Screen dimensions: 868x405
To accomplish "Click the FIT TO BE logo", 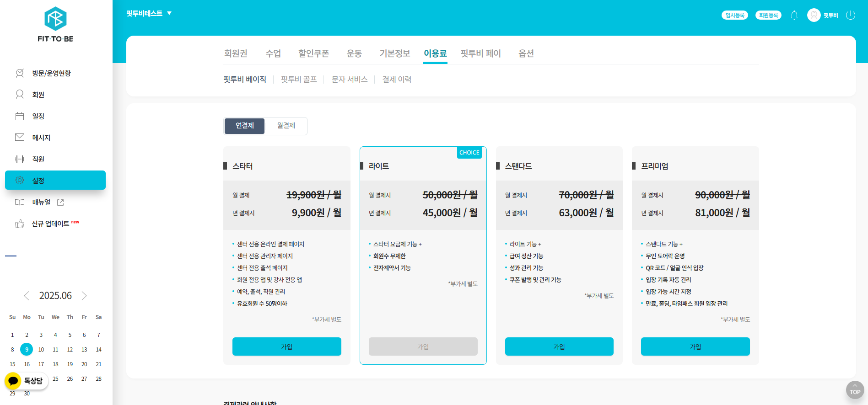I will (55, 25).
